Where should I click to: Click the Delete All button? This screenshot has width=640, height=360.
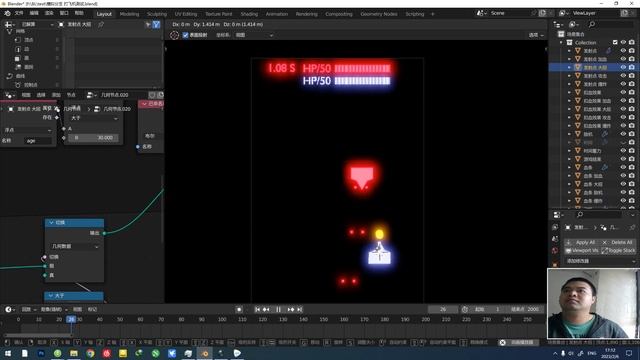(618, 242)
